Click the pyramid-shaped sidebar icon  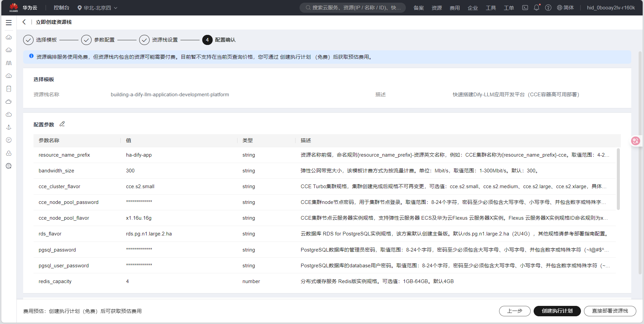pyautogui.click(x=9, y=127)
